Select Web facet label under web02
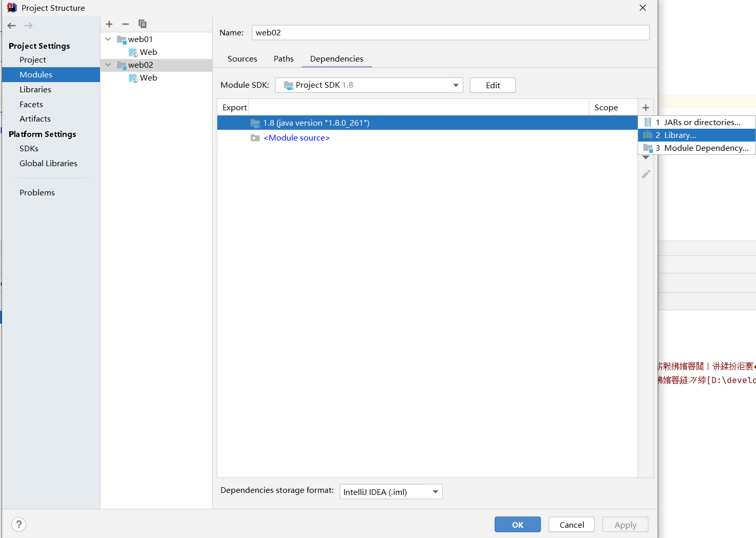756x538 pixels. point(149,78)
